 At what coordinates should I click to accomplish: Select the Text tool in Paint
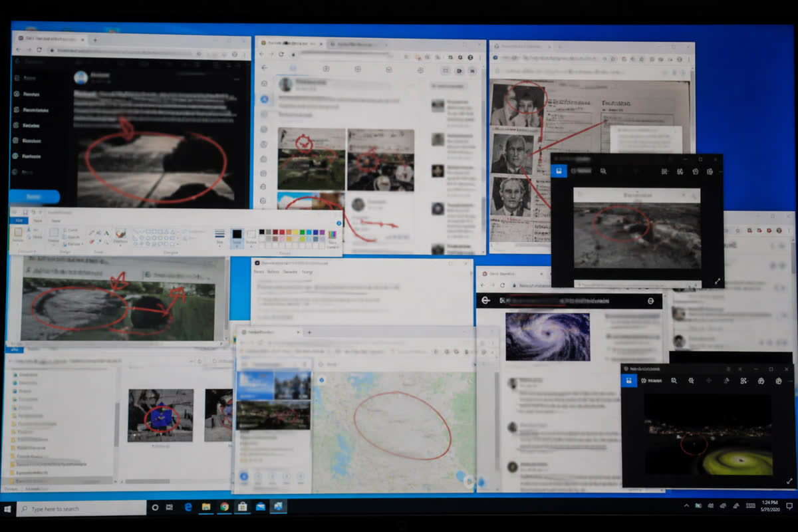pos(106,233)
